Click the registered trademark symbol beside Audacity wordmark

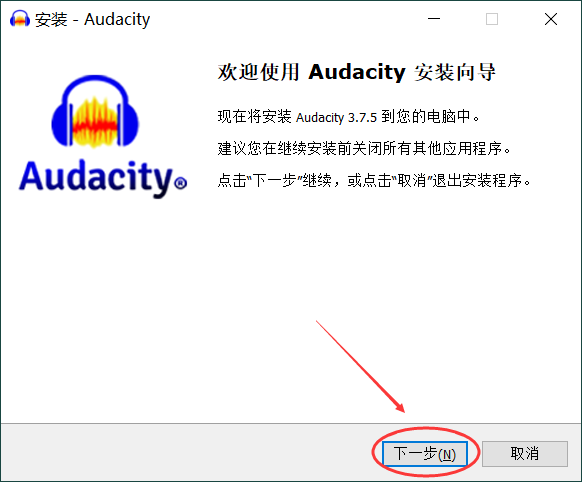[180, 183]
